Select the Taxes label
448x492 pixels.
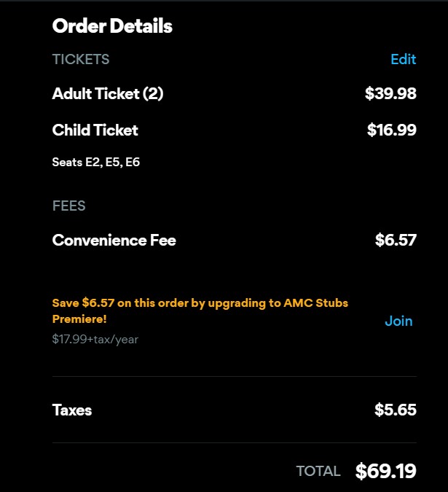72,410
